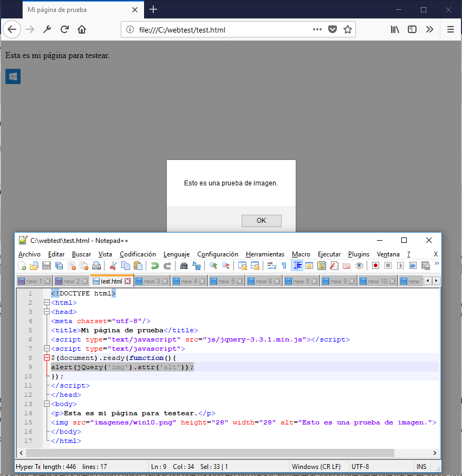Screen dimensions: 462x476
Task: Click the Paste clipboard icon
Action: pos(138,266)
